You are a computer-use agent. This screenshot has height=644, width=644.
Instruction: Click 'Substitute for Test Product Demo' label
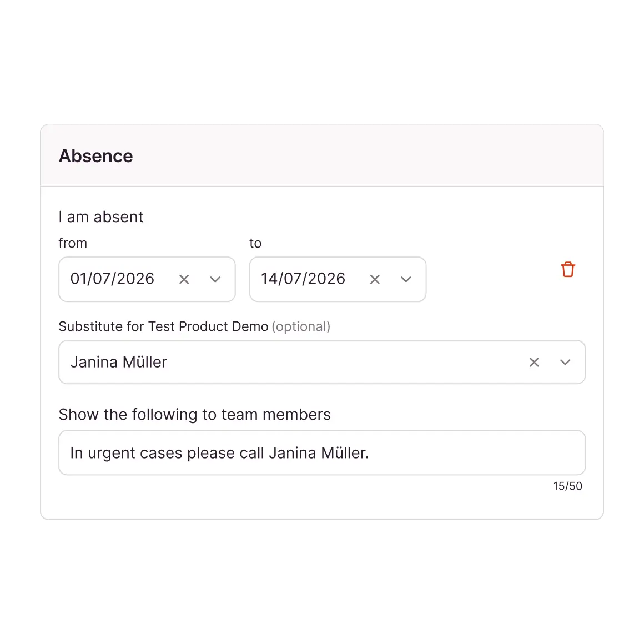tap(163, 326)
